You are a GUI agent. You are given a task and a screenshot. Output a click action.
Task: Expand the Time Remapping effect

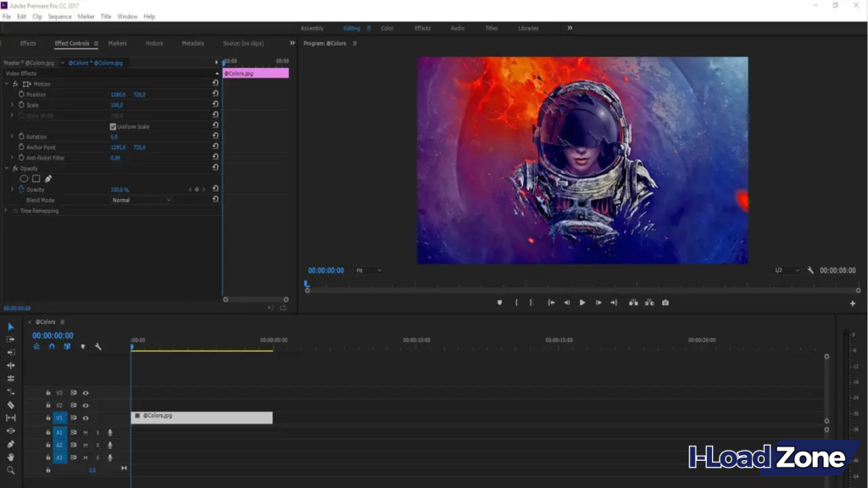7,210
